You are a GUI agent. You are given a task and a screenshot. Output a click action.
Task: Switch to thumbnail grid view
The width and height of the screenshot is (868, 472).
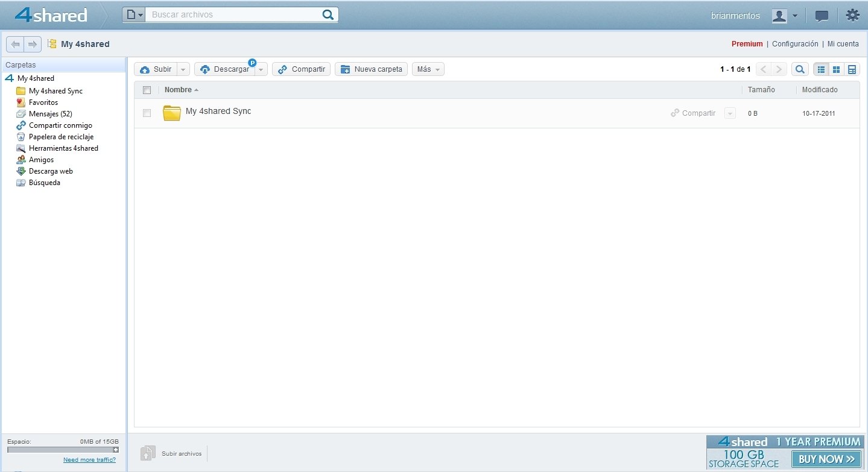click(x=836, y=69)
